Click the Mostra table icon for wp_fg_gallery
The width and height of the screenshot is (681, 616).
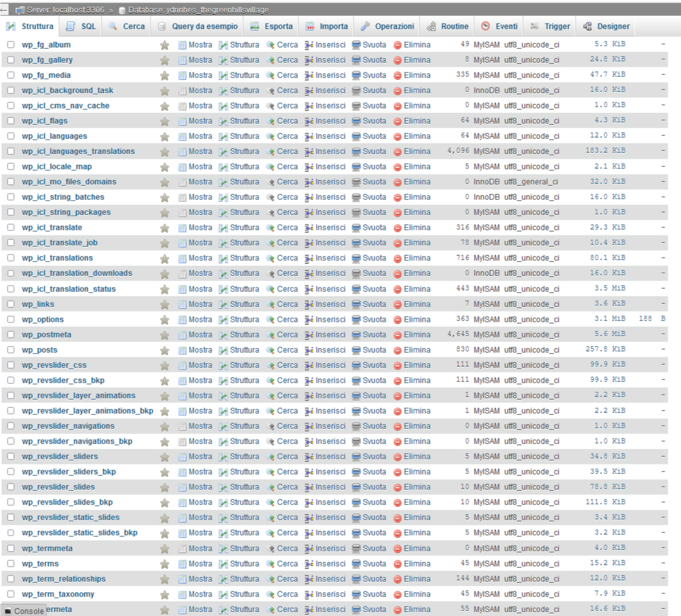pyautogui.click(x=182, y=60)
